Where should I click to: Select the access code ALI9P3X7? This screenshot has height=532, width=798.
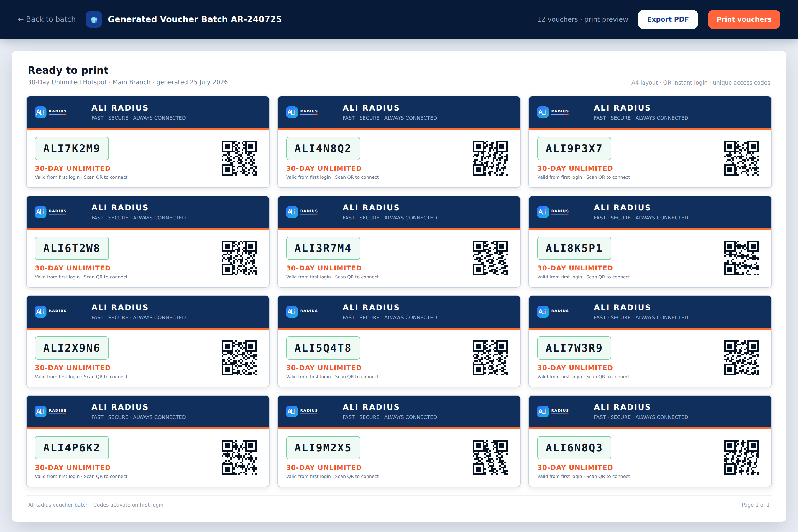click(574, 149)
